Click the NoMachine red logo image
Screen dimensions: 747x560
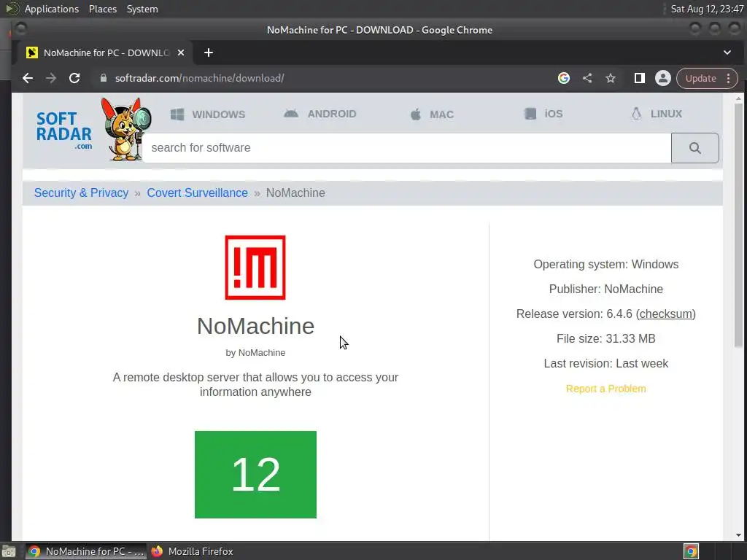point(255,267)
